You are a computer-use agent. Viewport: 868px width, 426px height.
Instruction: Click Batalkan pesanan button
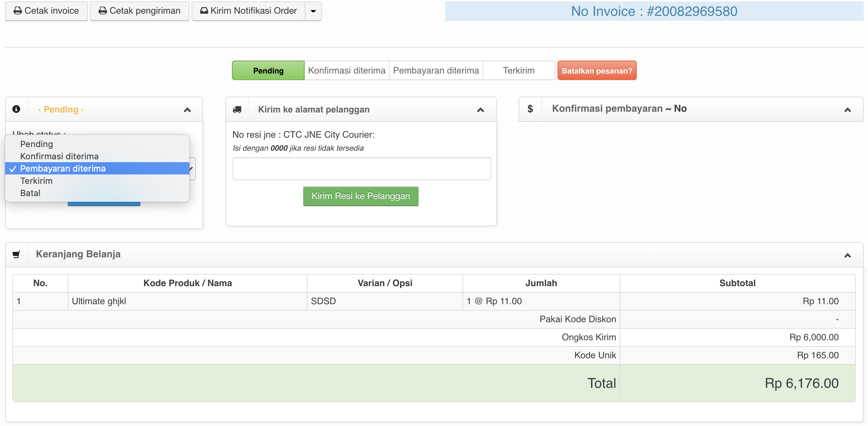click(597, 71)
